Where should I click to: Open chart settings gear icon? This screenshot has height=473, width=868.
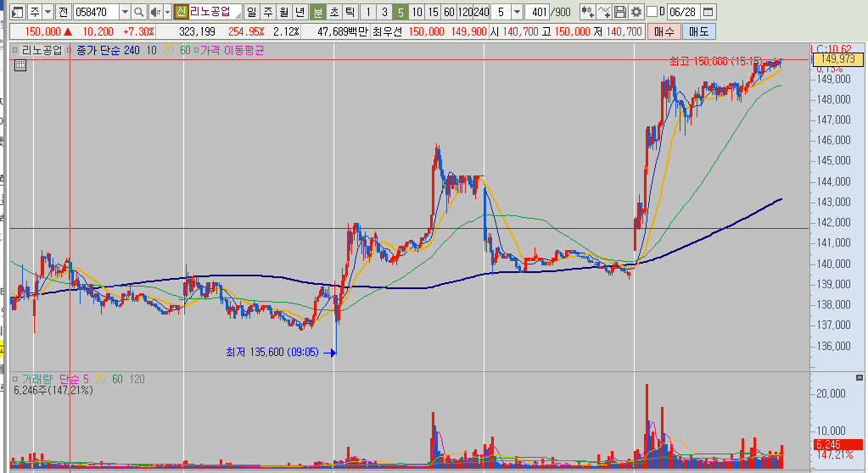[x=636, y=12]
